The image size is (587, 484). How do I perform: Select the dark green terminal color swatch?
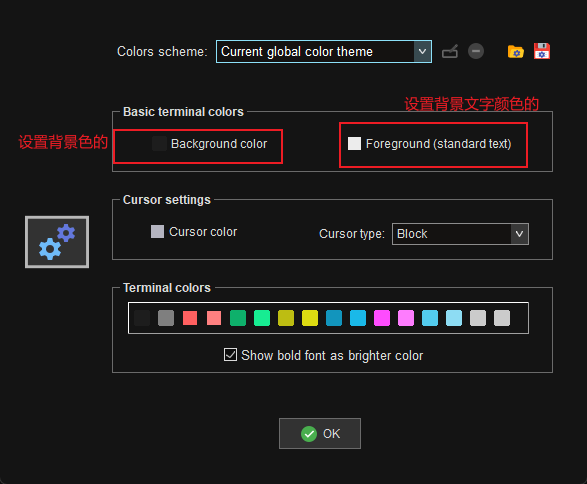pos(238,318)
